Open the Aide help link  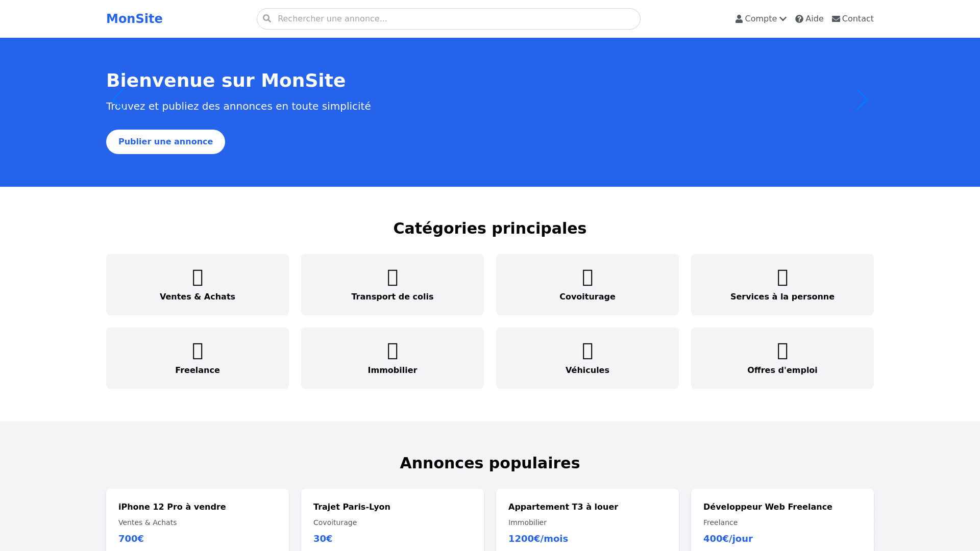click(x=809, y=19)
